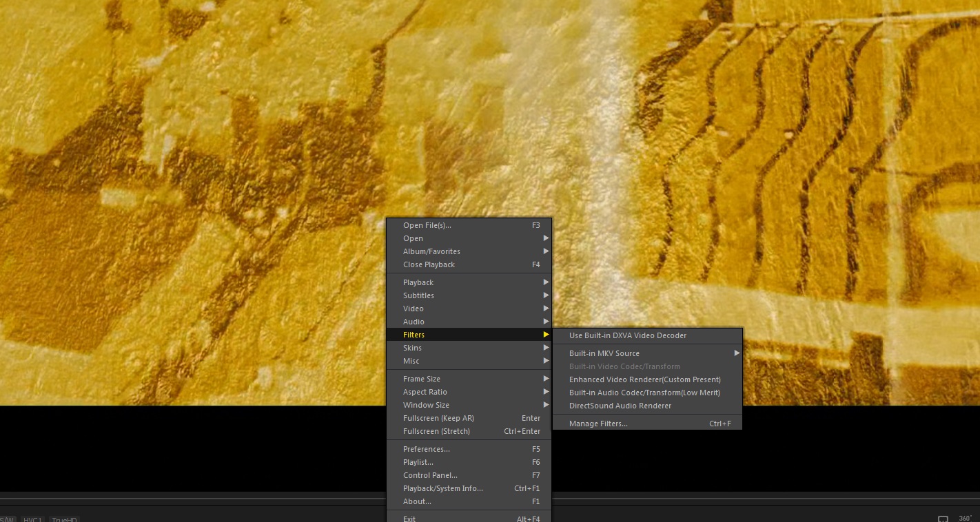The width and height of the screenshot is (980, 522).
Task: Open Playback/System Info... entry
Action: pos(442,488)
